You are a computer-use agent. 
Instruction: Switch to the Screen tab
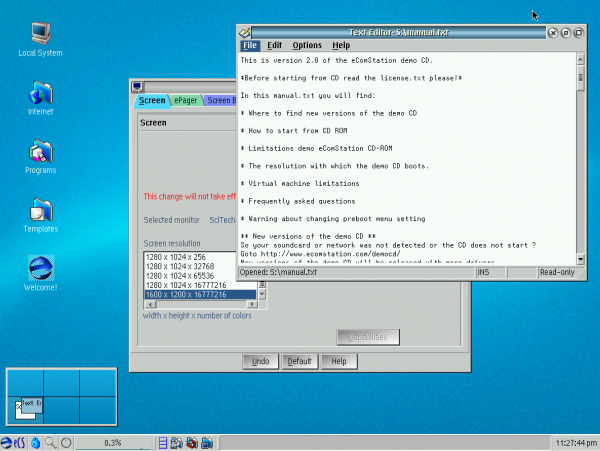152,100
